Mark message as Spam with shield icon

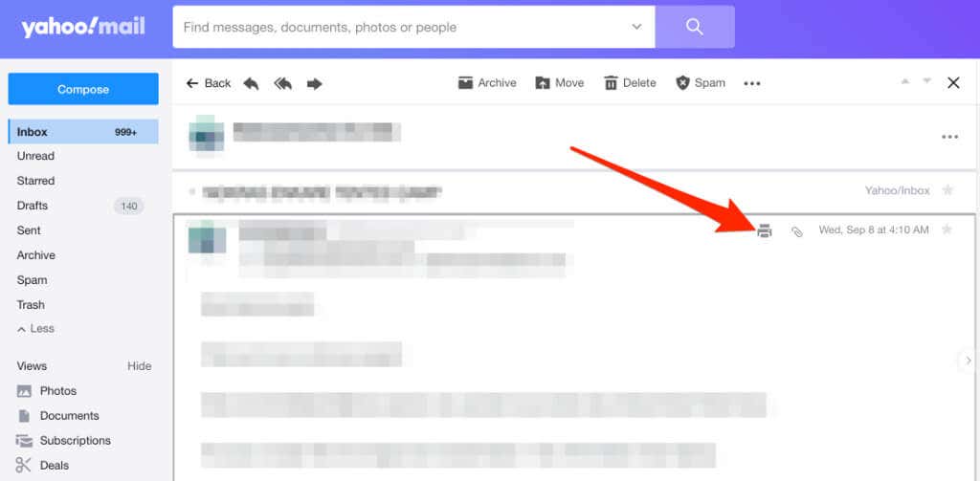[701, 83]
